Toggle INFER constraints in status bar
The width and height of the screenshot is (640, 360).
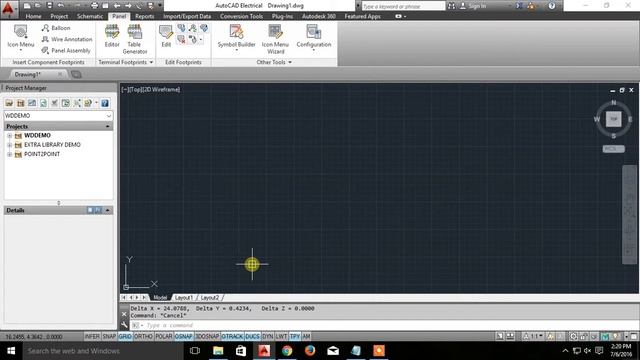coord(92,336)
